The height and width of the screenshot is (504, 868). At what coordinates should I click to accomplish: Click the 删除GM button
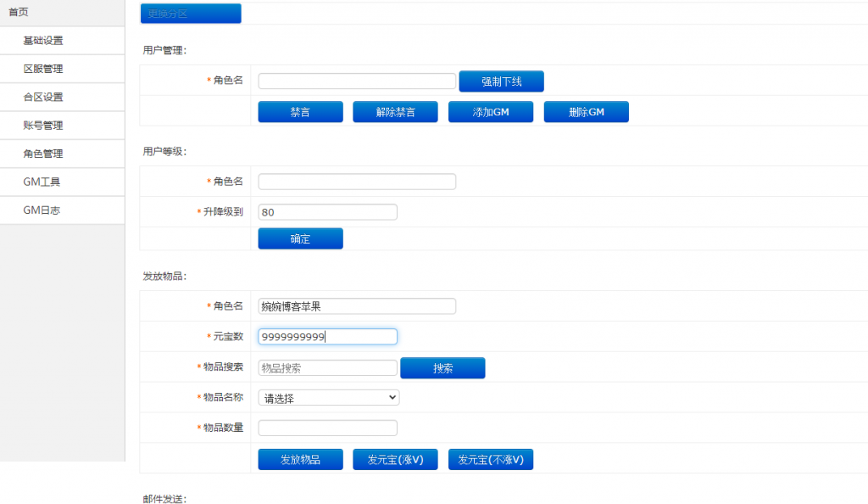click(586, 112)
